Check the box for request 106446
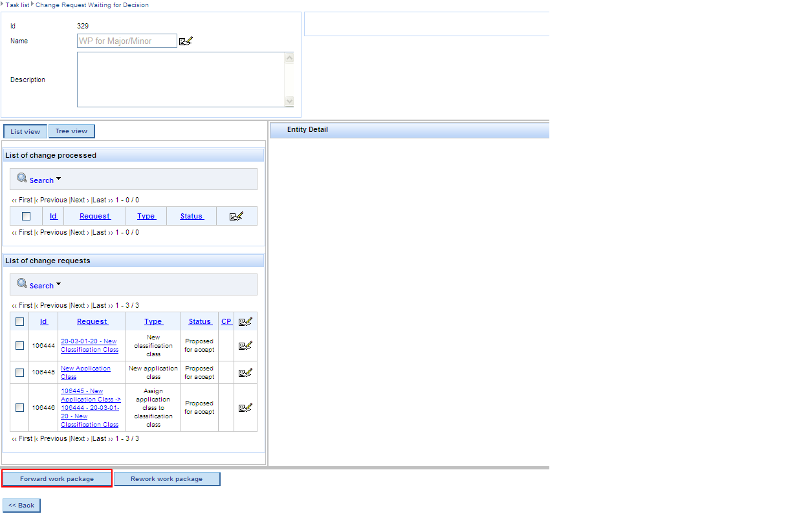Screen dimensions: 812x514 click(19, 407)
